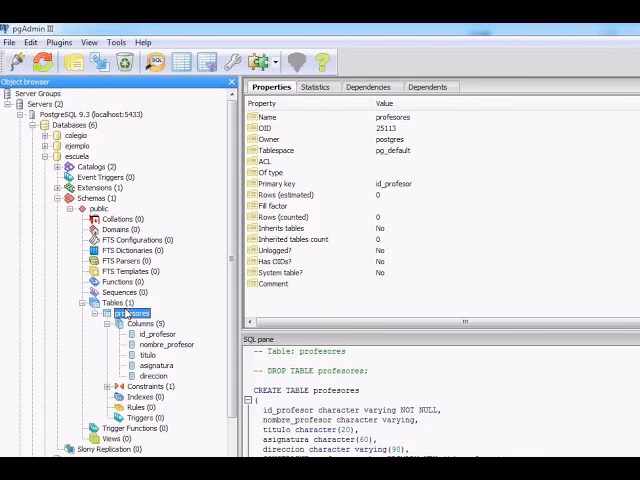
Task: Select the direccion column
Action: [153, 376]
